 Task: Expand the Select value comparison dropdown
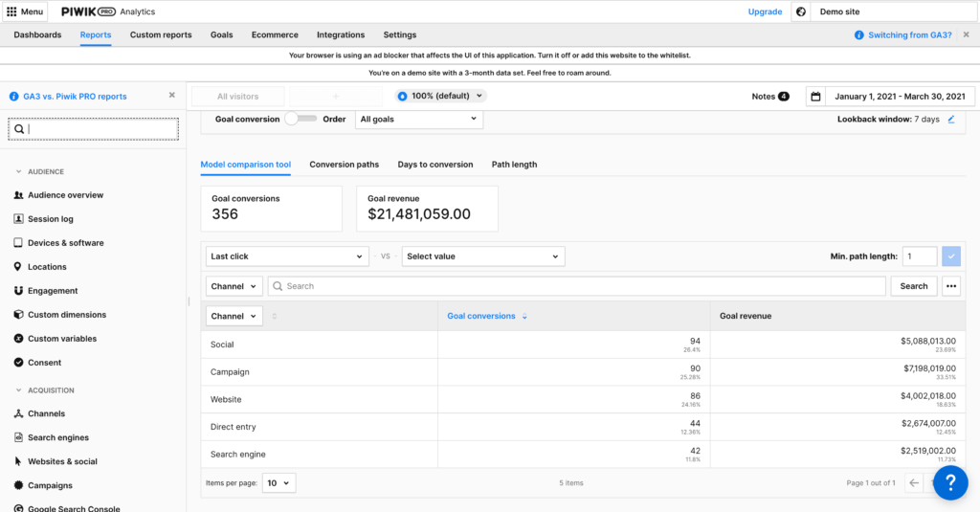coord(483,256)
